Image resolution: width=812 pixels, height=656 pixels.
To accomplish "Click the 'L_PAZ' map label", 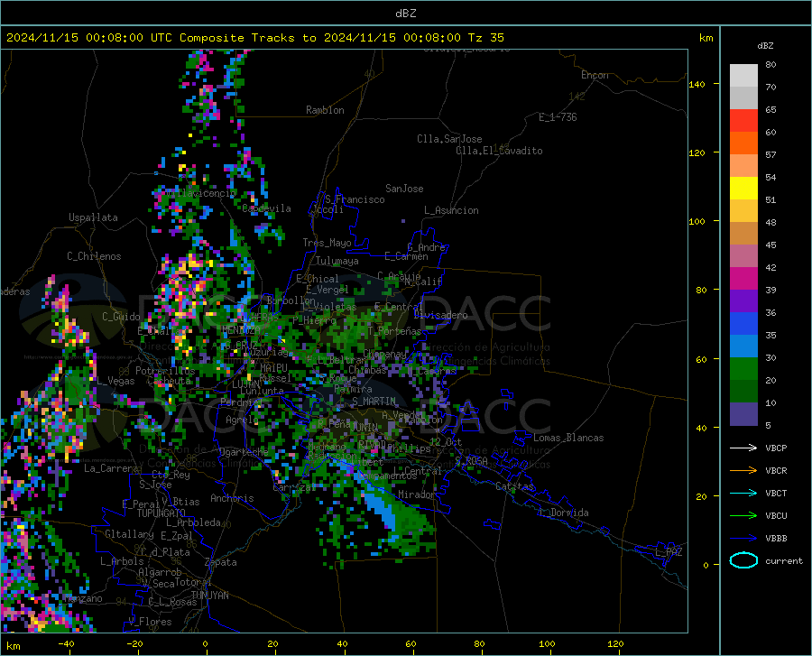I will click(x=669, y=552).
